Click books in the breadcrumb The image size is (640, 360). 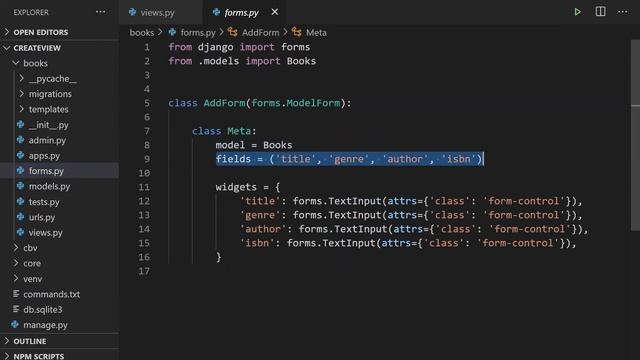pyautogui.click(x=142, y=32)
